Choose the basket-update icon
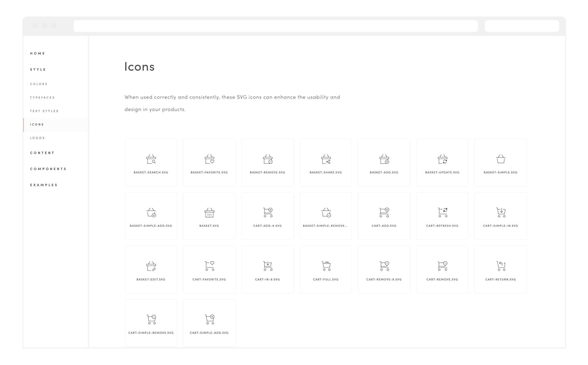This screenshot has height=365, width=588. 442,159
